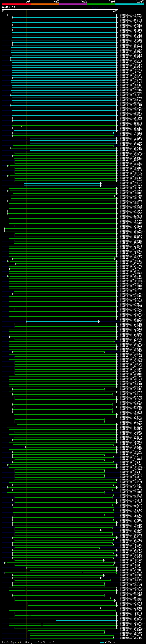The image size is (146, 644).
Task: Click the UniRef100_P51418 entry
Action: pos(131,95)
